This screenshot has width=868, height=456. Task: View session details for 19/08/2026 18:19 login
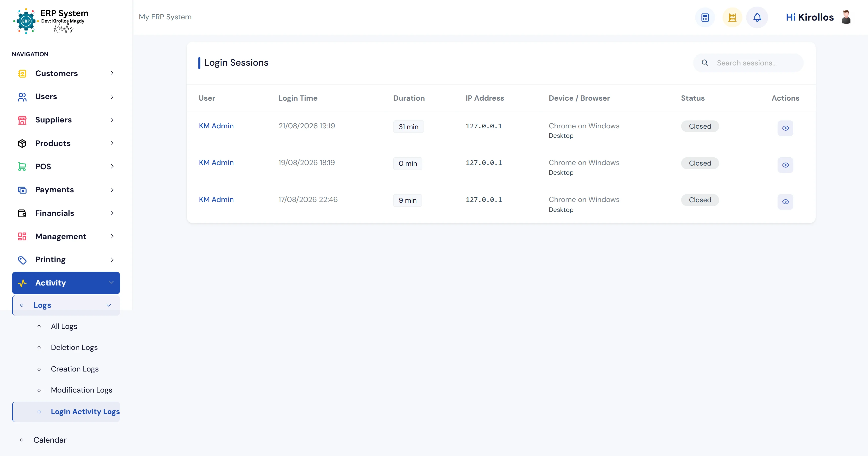pyautogui.click(x=785, y=165)
